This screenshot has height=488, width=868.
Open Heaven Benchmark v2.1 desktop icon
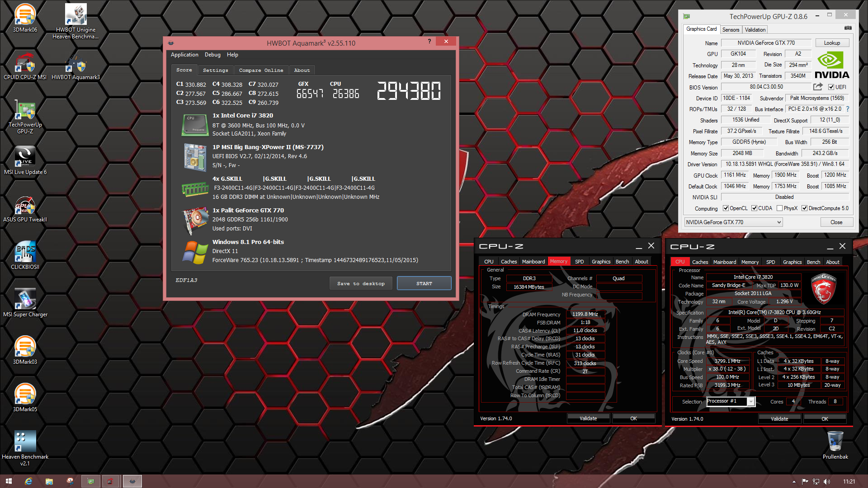(25, 448)
